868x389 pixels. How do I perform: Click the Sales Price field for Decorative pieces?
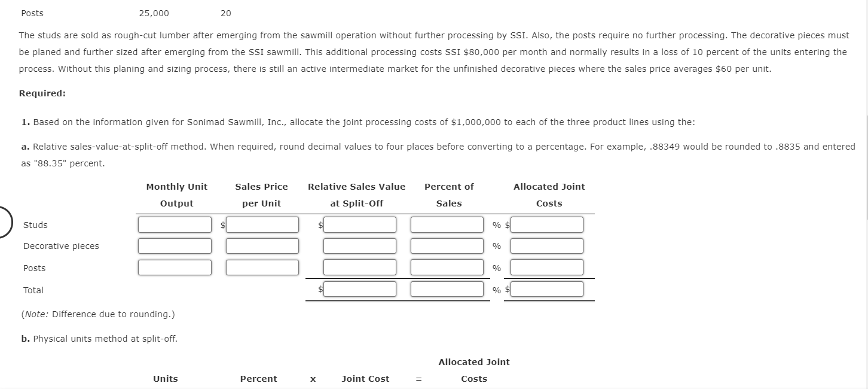tap(262, 245)
